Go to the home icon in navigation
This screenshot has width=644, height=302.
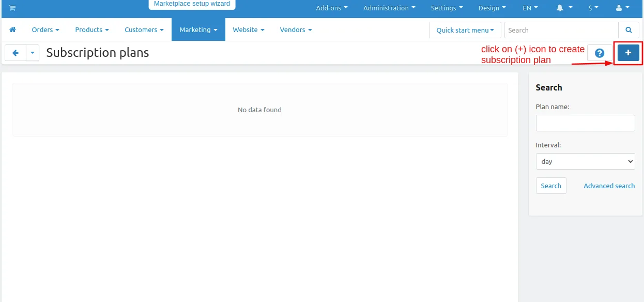(x=13, y=29)
